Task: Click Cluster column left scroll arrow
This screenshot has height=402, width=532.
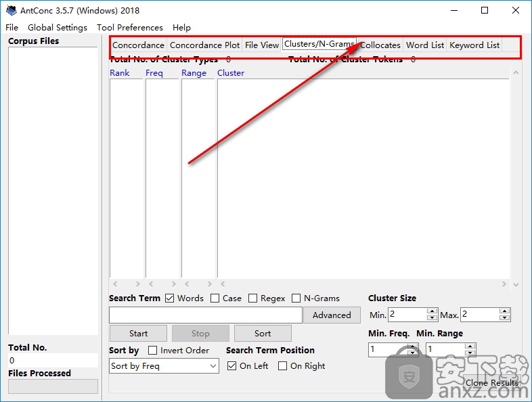Action: click(x=223, y=284)
